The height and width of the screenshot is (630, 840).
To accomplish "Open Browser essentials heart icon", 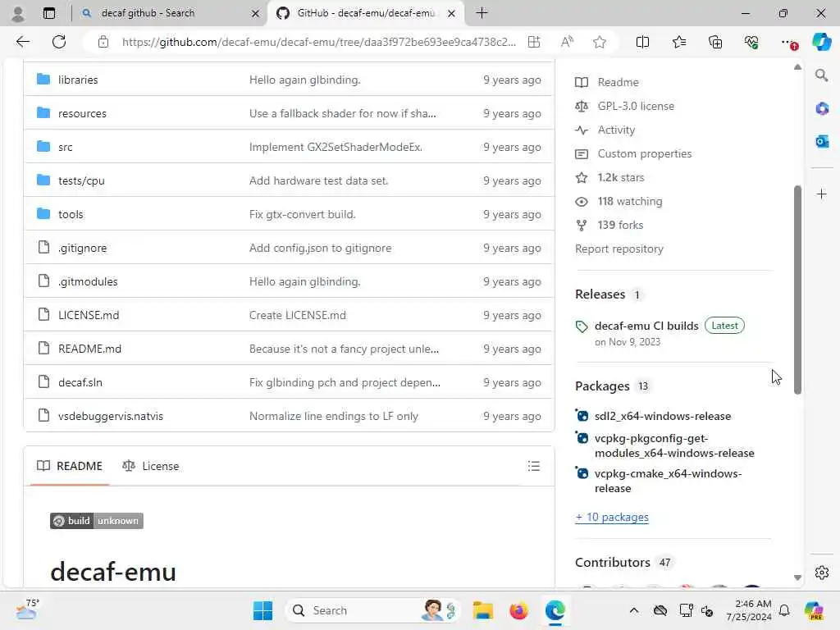I will tap(751, 42).
